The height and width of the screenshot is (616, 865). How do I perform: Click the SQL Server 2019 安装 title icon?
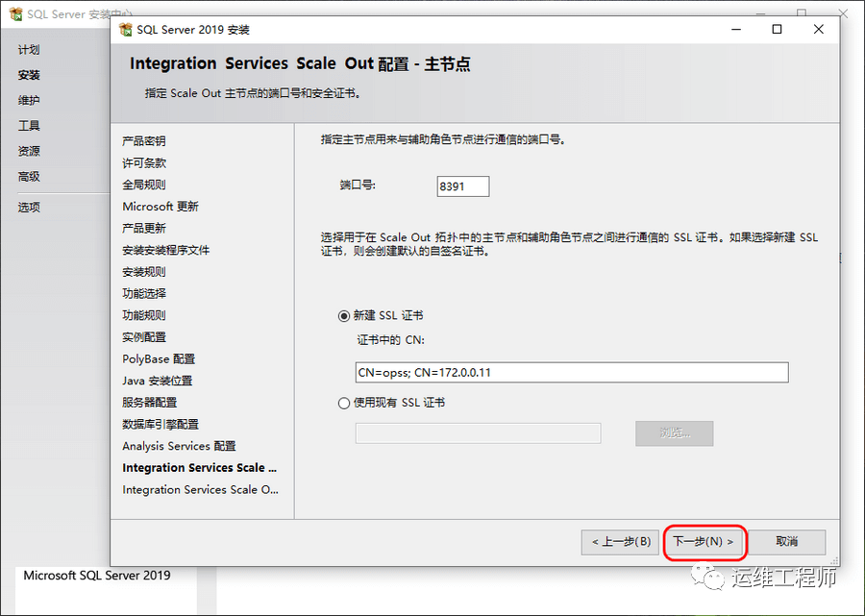[x=126, y=29]
